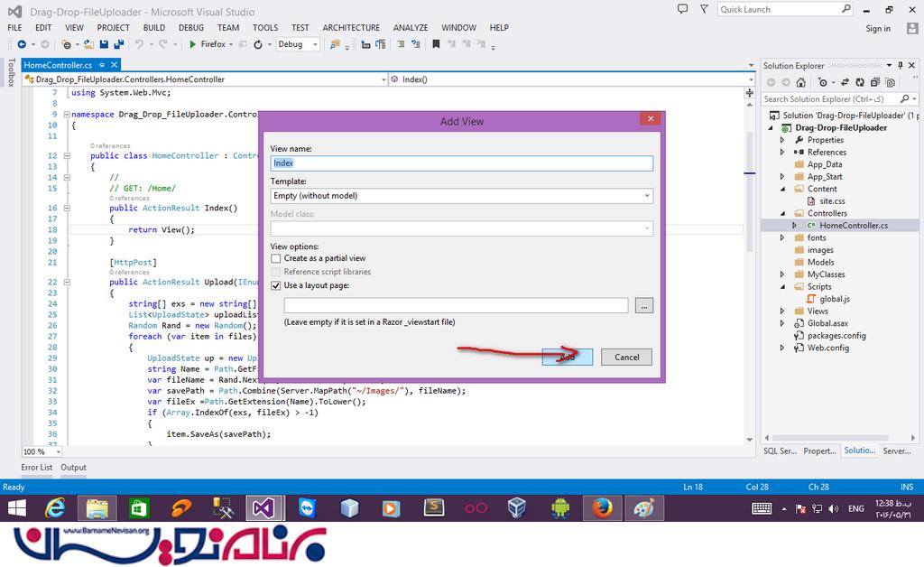Click the View name text field

461,163
